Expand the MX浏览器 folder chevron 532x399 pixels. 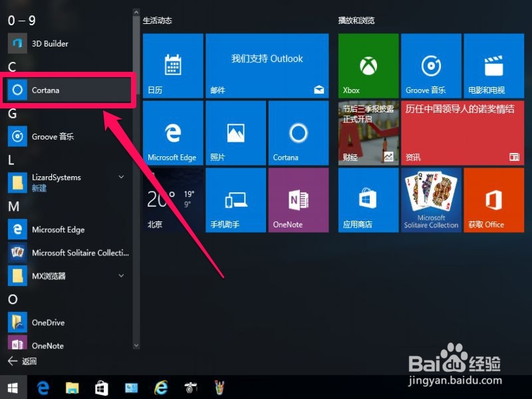pyautogui.click(x=121, y=275)
